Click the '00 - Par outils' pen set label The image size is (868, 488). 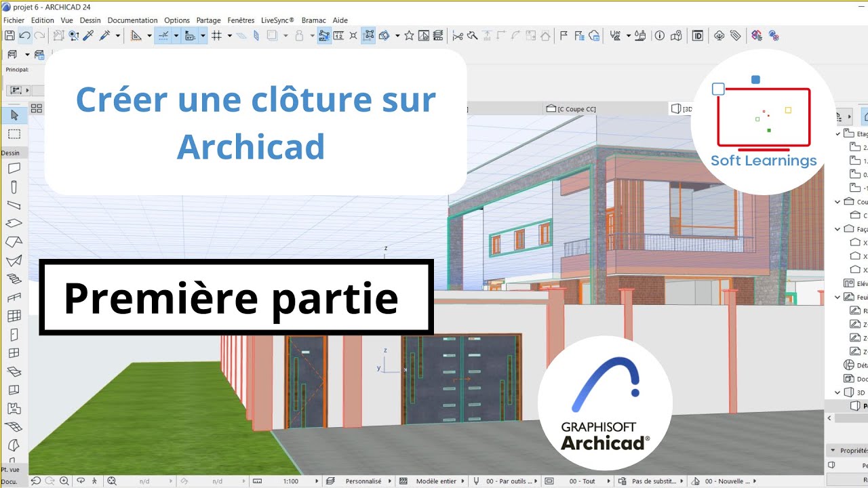point(509,481)
